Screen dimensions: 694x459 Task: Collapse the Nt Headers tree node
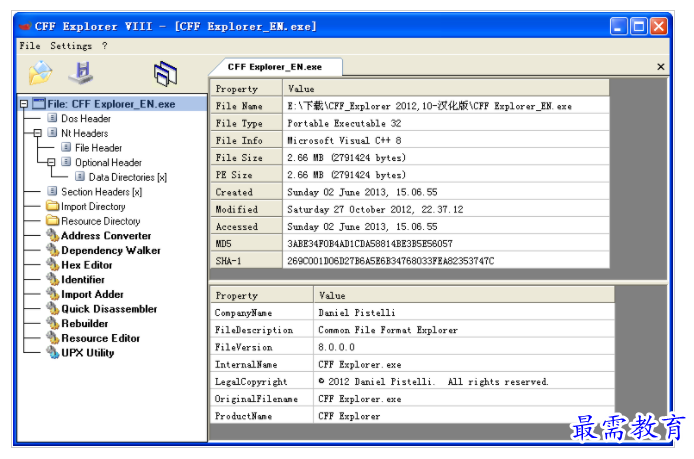(38, 133)
